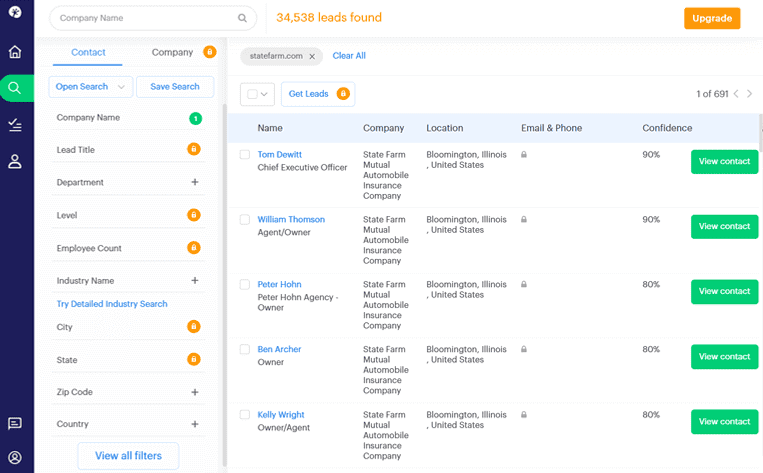Open the task checklist sidebar icon

click(x=15, y=125)
